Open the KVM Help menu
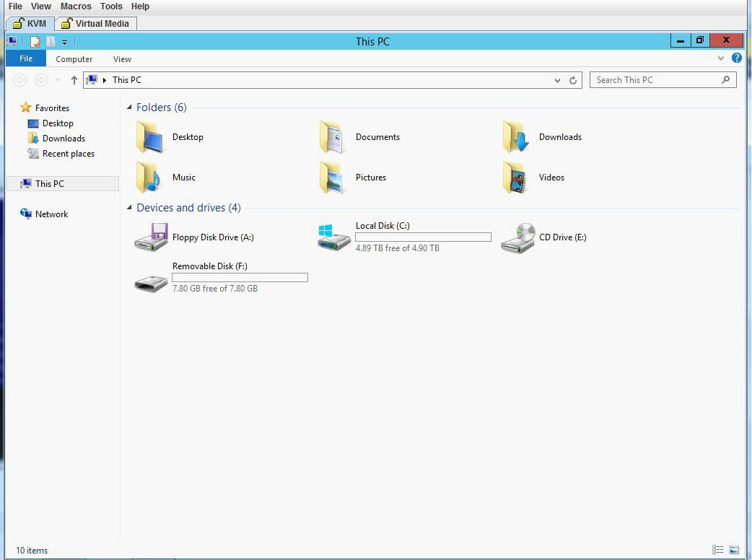752x560 pixels. (x=140, y=6)
